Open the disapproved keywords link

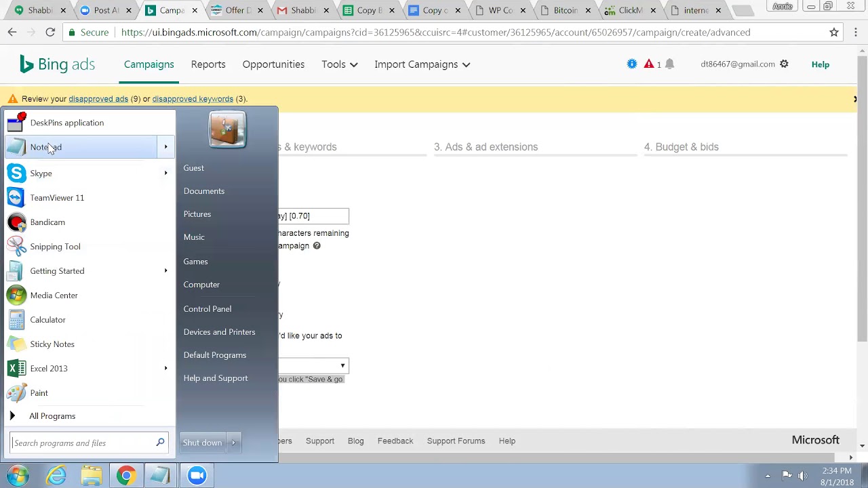tap(193, 99)
